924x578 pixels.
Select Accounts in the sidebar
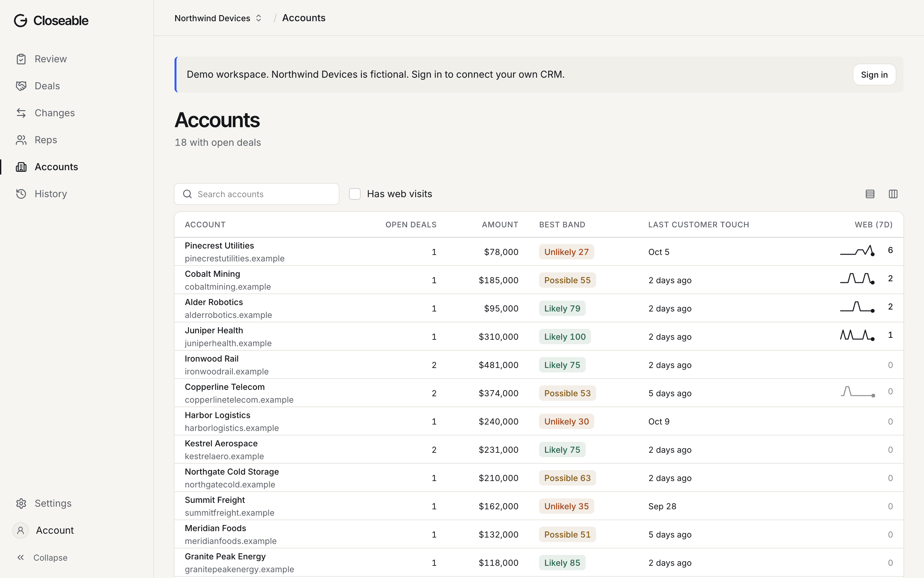click(x=56, y=167)
